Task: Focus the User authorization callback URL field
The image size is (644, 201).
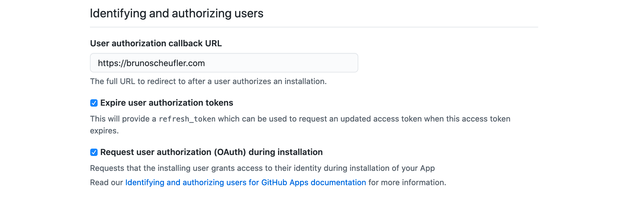Action: pos(224,63)
